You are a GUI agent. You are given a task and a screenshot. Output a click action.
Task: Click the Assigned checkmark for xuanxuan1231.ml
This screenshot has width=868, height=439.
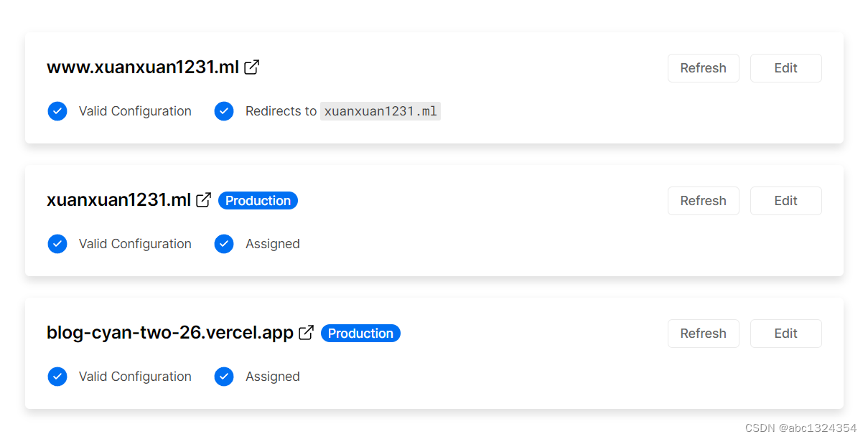(x=224, y=244)
